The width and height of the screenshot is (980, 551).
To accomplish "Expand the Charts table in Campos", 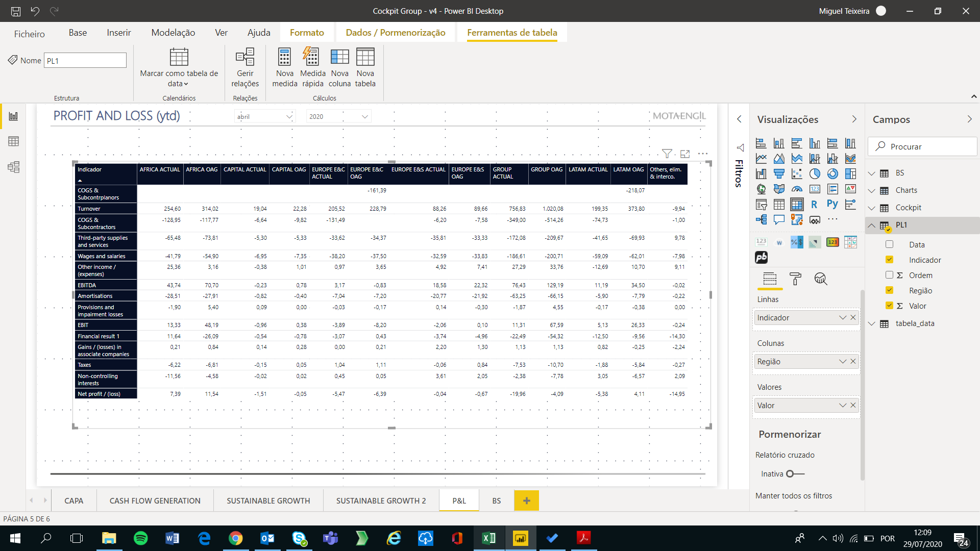I will point(872,191).
